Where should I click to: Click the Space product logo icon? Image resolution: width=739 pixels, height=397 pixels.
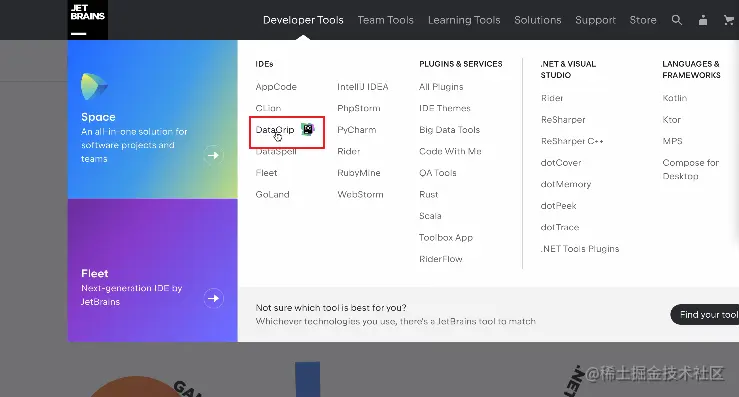click(x=94, y=86)
